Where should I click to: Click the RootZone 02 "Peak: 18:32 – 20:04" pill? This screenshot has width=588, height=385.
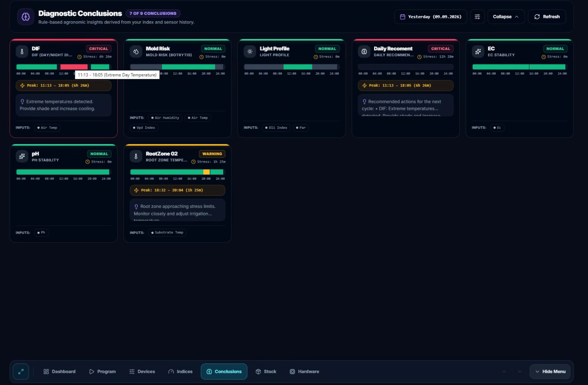(177, 190)
